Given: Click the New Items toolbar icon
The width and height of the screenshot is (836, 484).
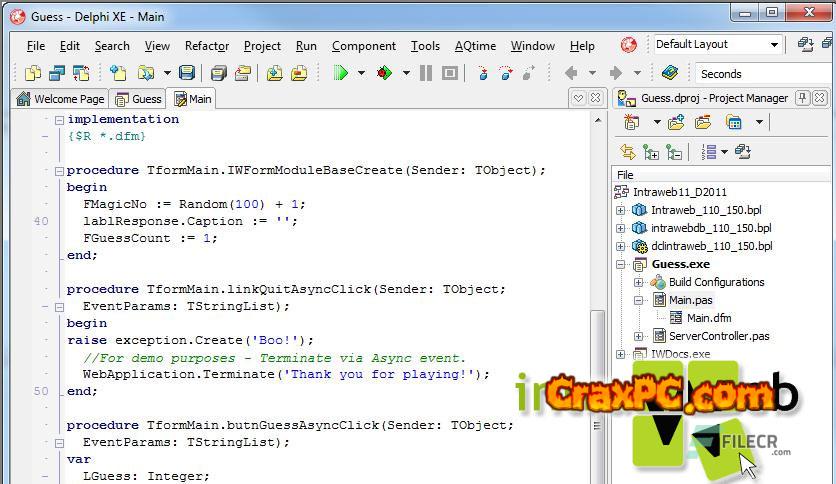Looking at the screenshot, I should click(118, 73).
